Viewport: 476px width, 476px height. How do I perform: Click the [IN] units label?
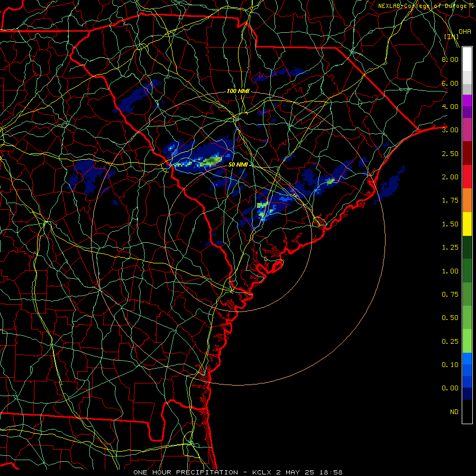452,36
